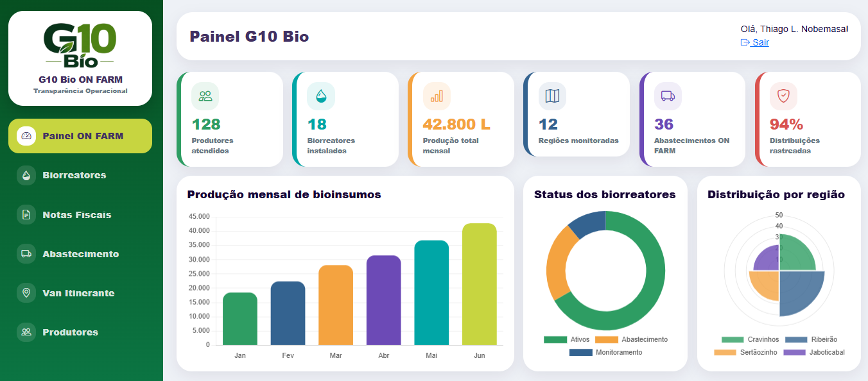Click the G10 Bio logo image
Image resolution: width=868 pixels, height=381 pixels.
[x=80, y=45]
